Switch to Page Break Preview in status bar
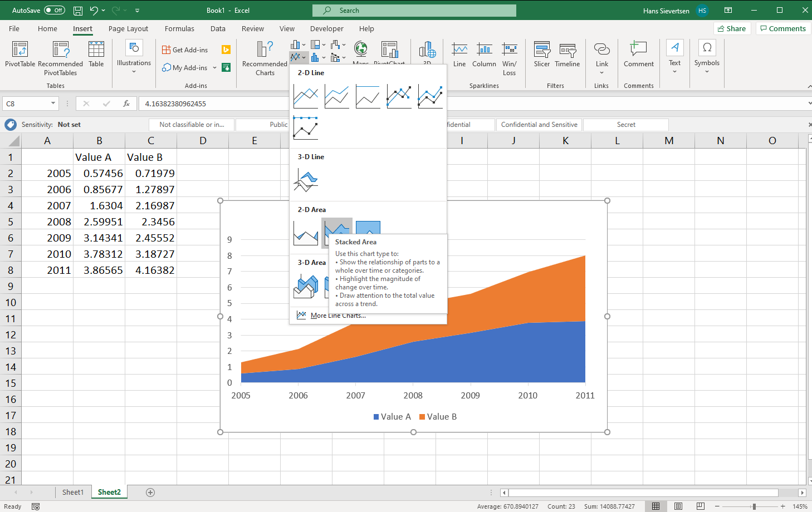Screen dimensions: 812x512 tap(701, 506)
